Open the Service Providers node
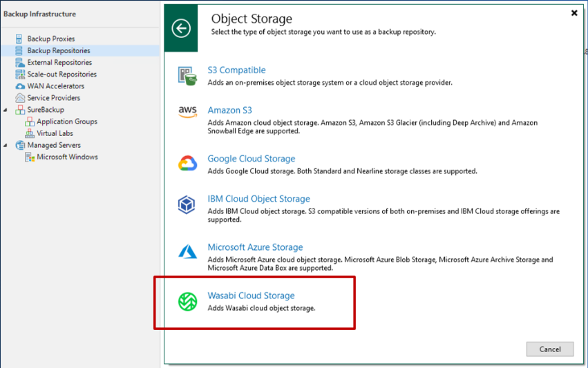588x368 pixels. pos(53,98)
